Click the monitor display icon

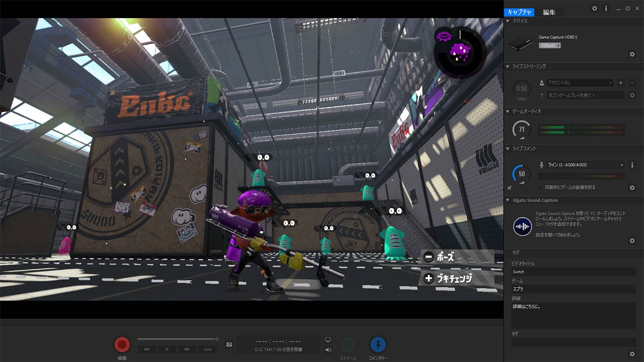[328, 339]
